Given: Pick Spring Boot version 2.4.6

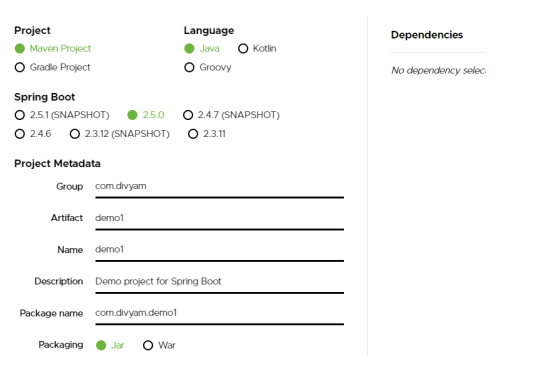Looking at the screenshot, I should 20,134.
